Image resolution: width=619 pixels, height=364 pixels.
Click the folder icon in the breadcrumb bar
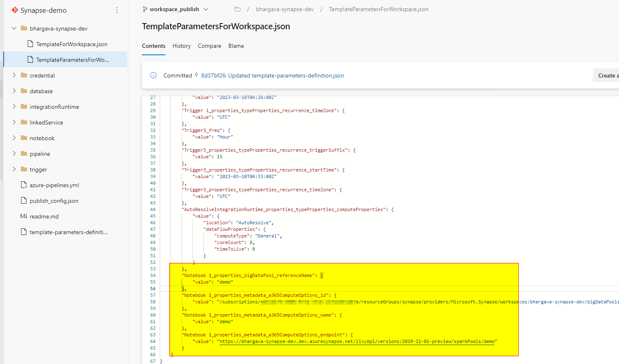(237, 9)
